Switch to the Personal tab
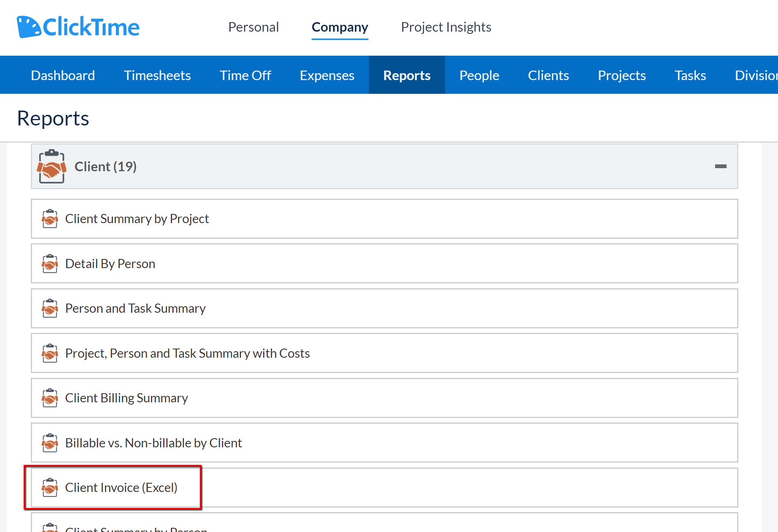This screenshot has height=532, width=778. pos(253,27)
